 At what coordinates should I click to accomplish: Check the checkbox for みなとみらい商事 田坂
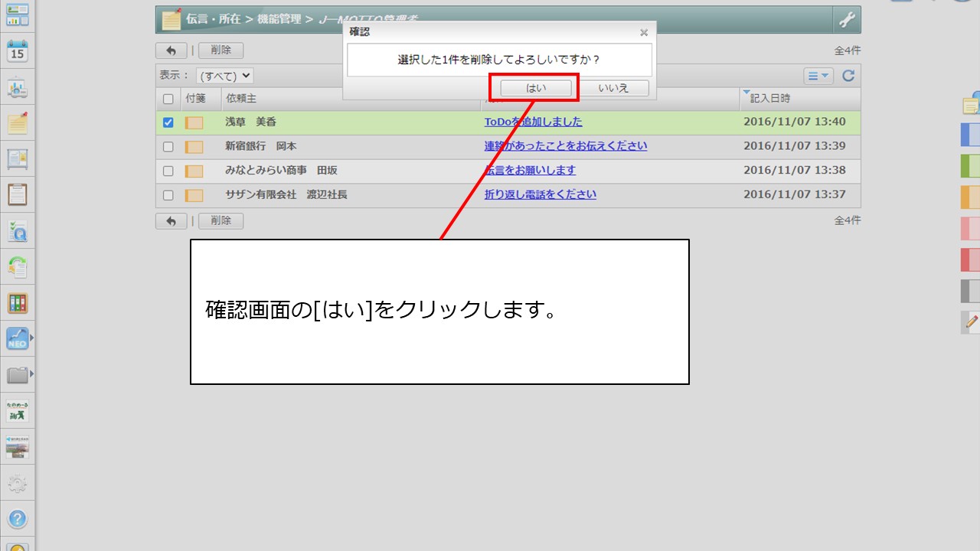click(x=168, y=171)
